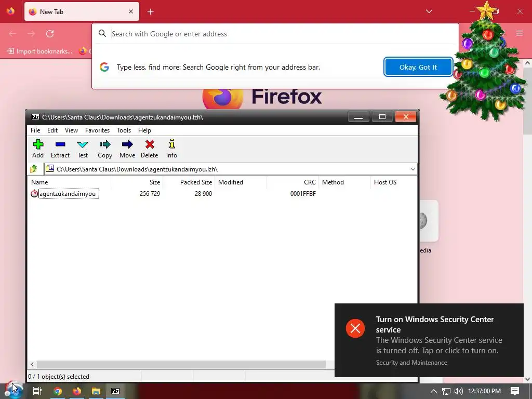Activate 7-Zip taskbar icon
The width and height of the screenshot is (532, 399).
pyautogui.click(x=115, y=391)
